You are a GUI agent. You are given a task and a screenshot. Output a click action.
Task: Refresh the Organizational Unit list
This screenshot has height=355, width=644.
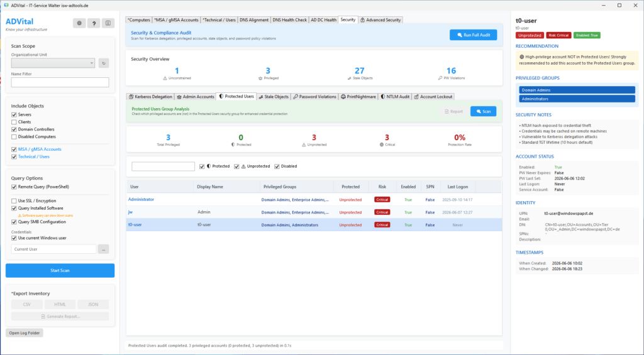pyautogui.click(x=104, y=63)
